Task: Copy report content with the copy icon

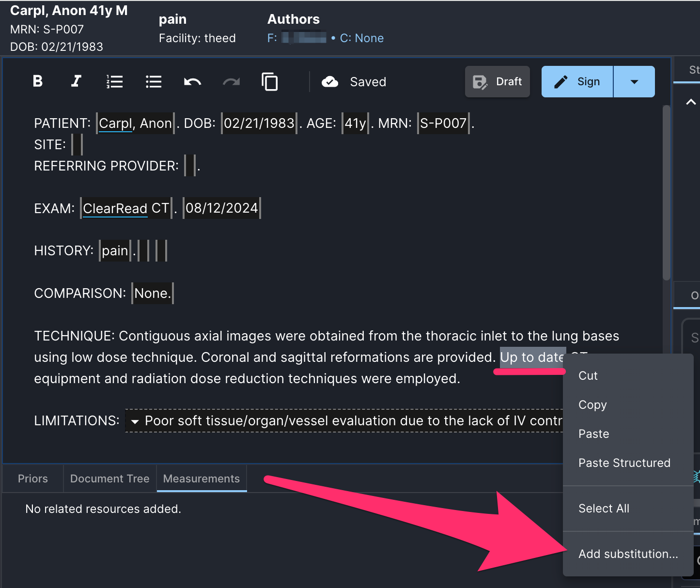Action: 270,81
